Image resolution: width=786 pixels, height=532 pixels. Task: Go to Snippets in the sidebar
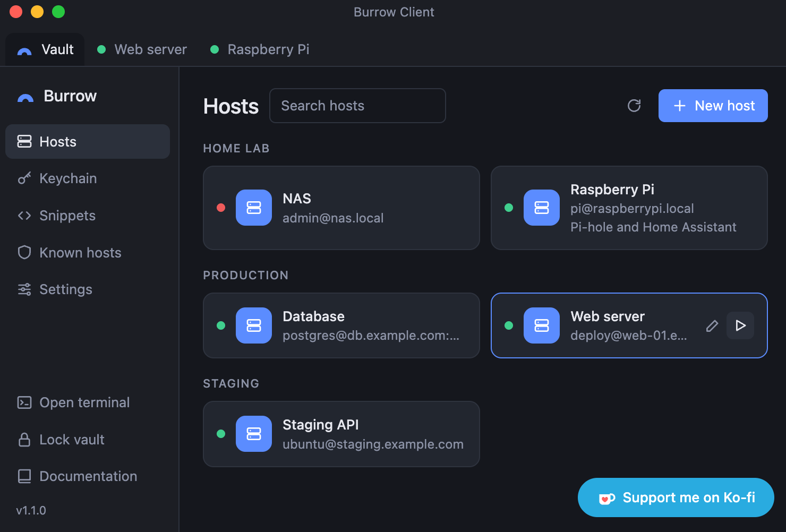click(88, 216)
